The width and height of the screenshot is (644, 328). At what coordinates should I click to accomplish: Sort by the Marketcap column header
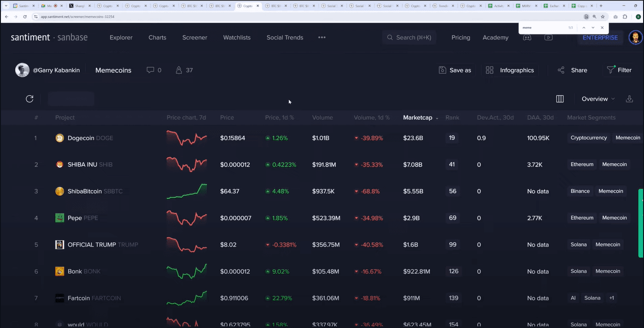pos(418,118)
